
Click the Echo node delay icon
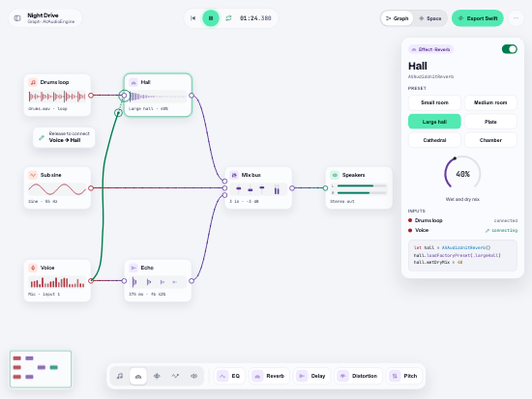pyautogui.click(x=133, y=268)
